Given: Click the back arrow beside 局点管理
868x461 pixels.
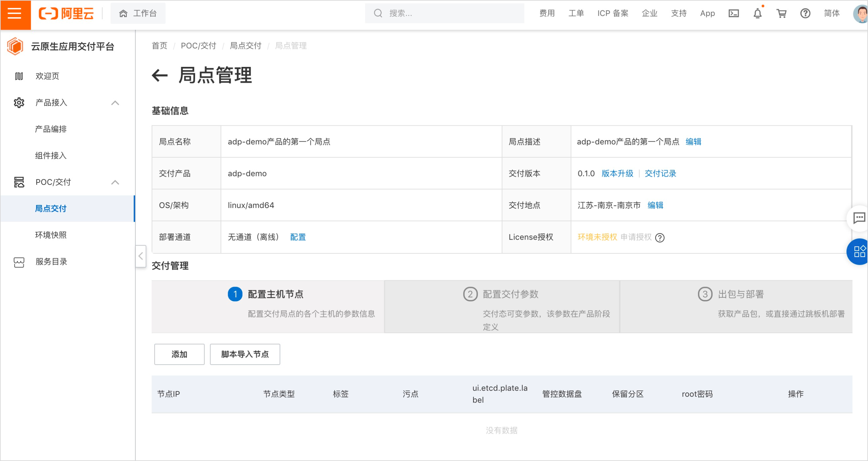Looking at the screenshot, I should point(160,75).
